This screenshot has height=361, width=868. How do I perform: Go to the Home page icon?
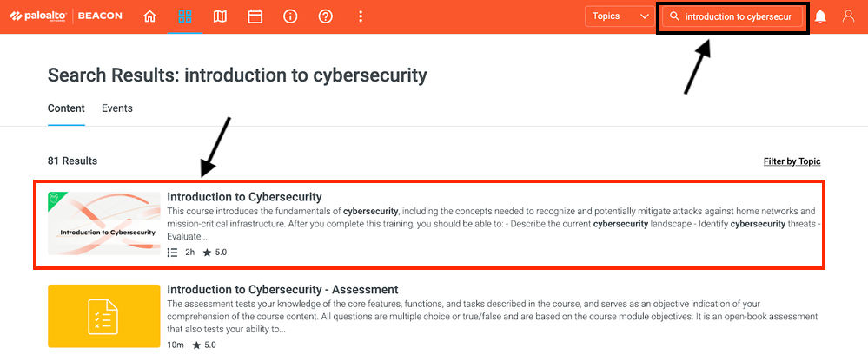[x=149, y=16]
